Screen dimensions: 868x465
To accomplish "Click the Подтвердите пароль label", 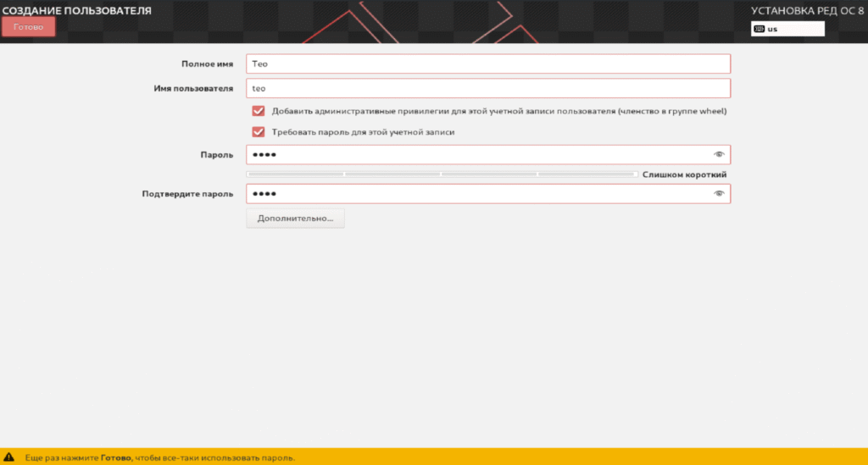I will (187, 194).
